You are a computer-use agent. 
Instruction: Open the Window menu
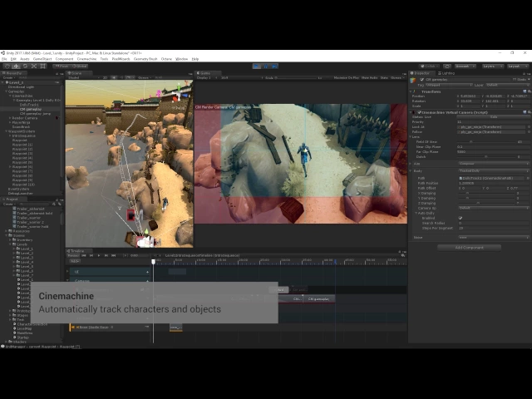pyautogui.click(x=181, y=59)
